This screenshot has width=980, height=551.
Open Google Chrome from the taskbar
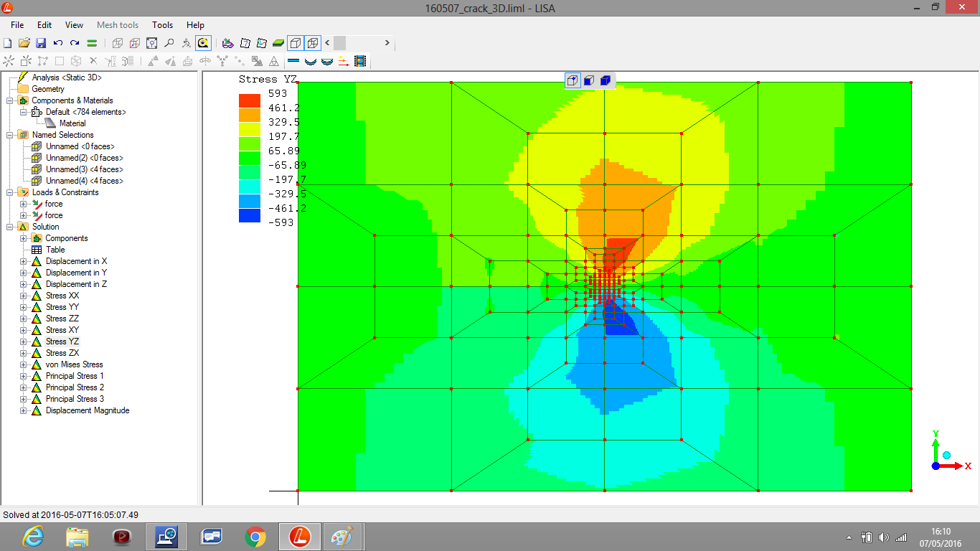[x=255, y=537]
